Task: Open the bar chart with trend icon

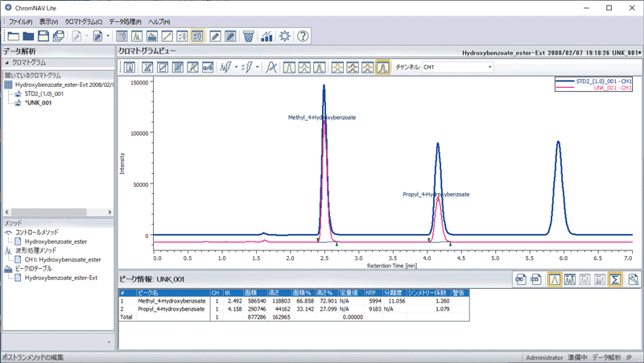Action: [x=267, y=36]
